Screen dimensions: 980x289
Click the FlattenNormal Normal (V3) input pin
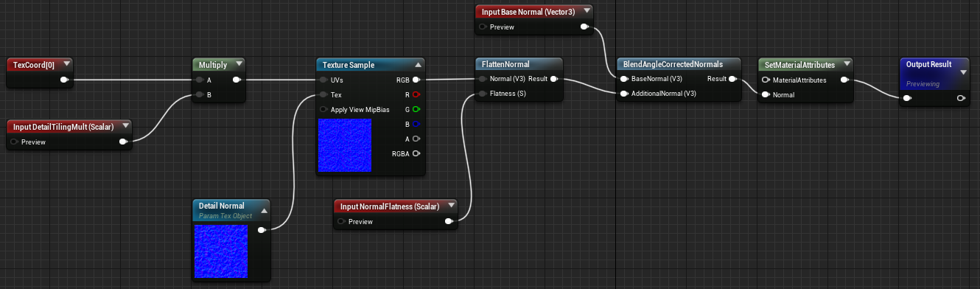pyautogui.click(x=483, y=79)
